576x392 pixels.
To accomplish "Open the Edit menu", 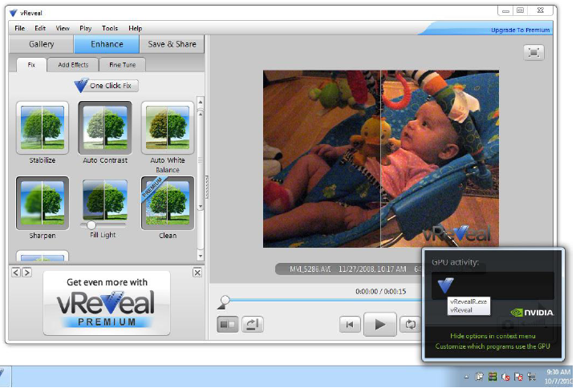I will [40, 28].
